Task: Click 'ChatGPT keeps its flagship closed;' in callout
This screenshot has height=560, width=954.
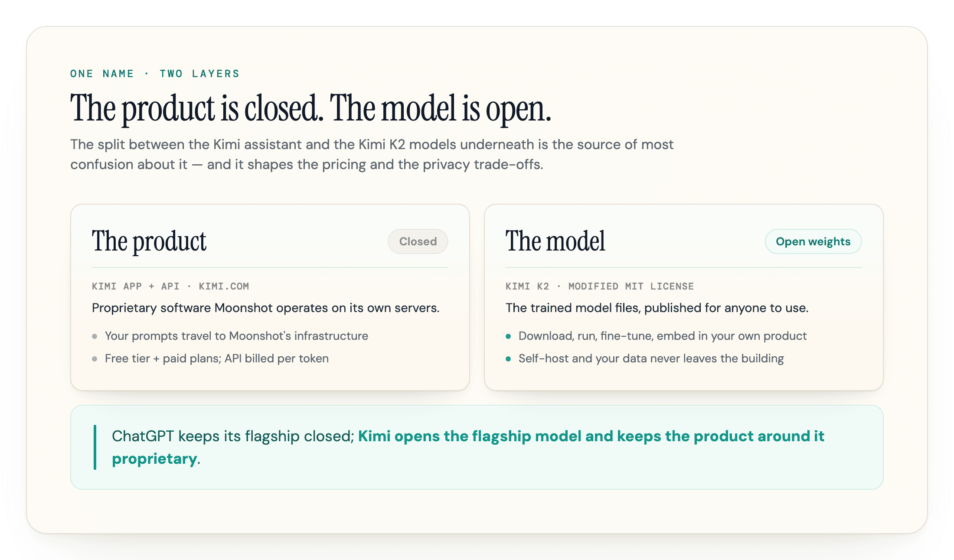Action: tap(233, 436)
